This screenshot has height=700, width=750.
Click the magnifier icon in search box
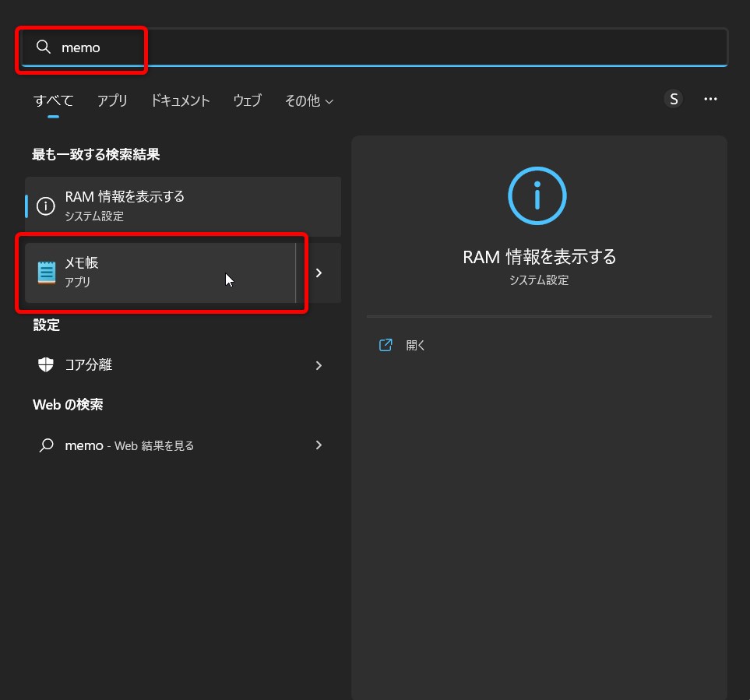pyautogui.click(x=44, y=47)
